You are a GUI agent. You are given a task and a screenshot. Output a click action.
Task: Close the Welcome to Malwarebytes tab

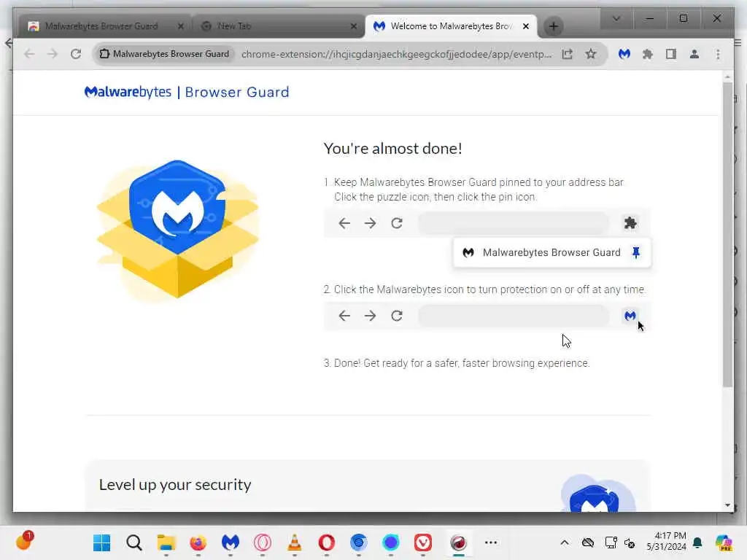(x=526, y=26)
